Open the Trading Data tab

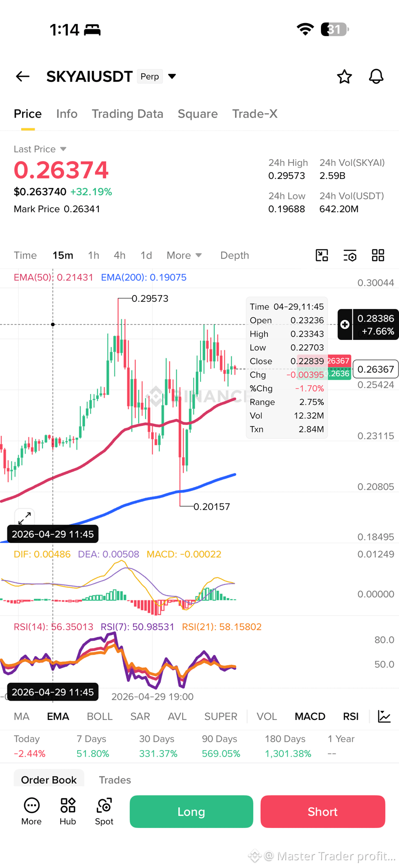(x=128, y=114)
